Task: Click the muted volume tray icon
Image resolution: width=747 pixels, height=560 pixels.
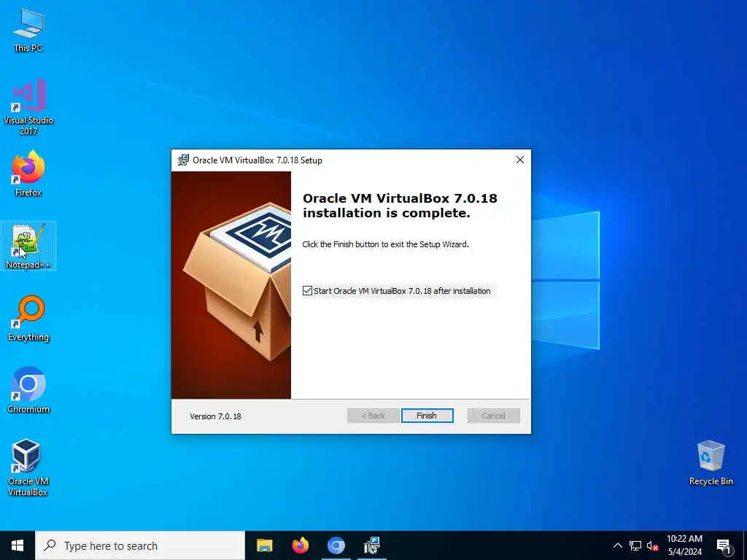Action: 653,545
